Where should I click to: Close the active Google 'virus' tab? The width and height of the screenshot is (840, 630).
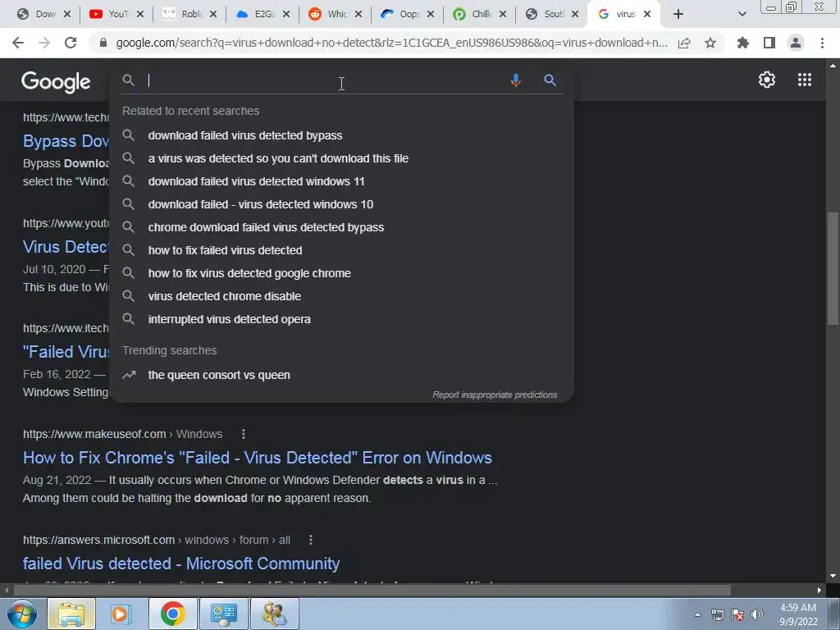tap(647, 14)
